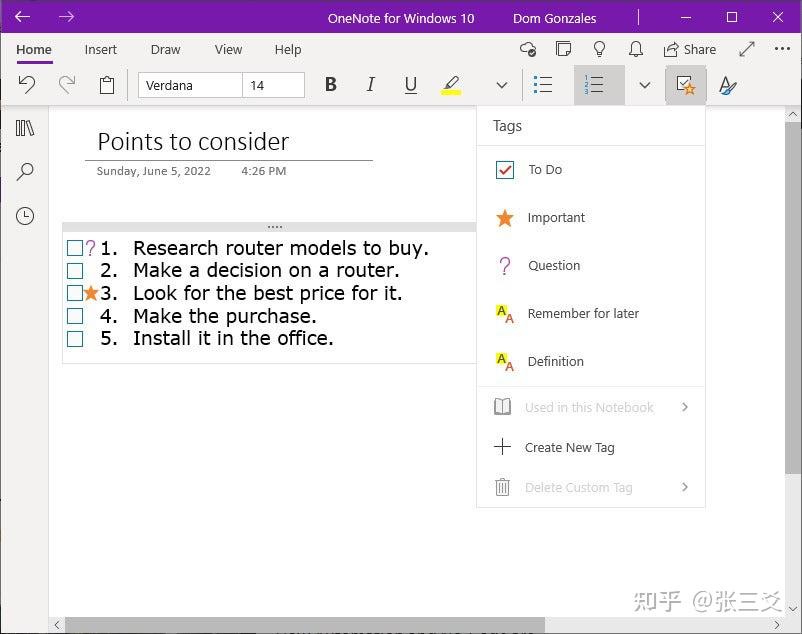
Task: Expand 'Used in this Notebook' submenu
Action: pyautogui.click(x=587, y=407)
